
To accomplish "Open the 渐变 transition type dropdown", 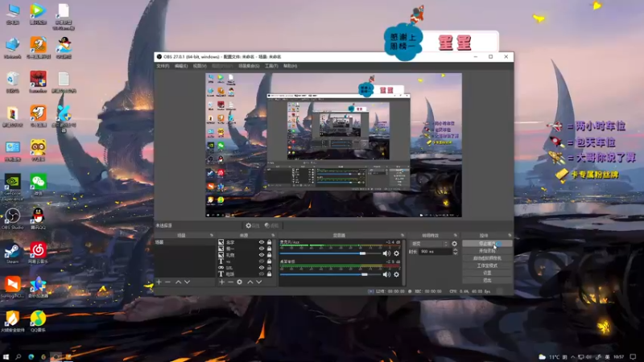I will (x=429, y=244).
